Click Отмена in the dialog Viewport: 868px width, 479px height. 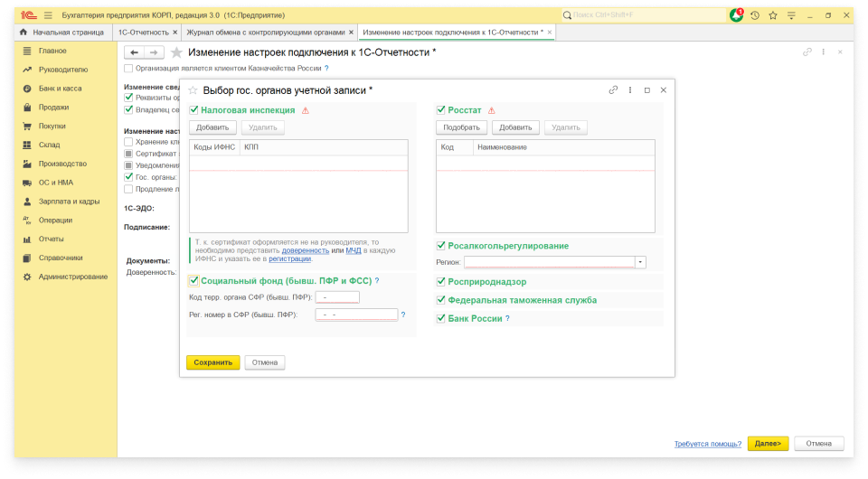[265, 362]
